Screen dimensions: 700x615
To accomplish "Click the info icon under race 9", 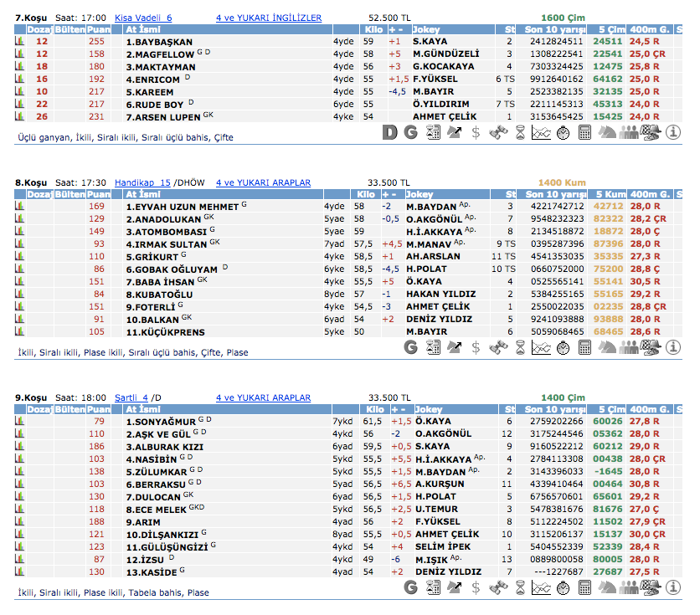I will click(674, 587).
